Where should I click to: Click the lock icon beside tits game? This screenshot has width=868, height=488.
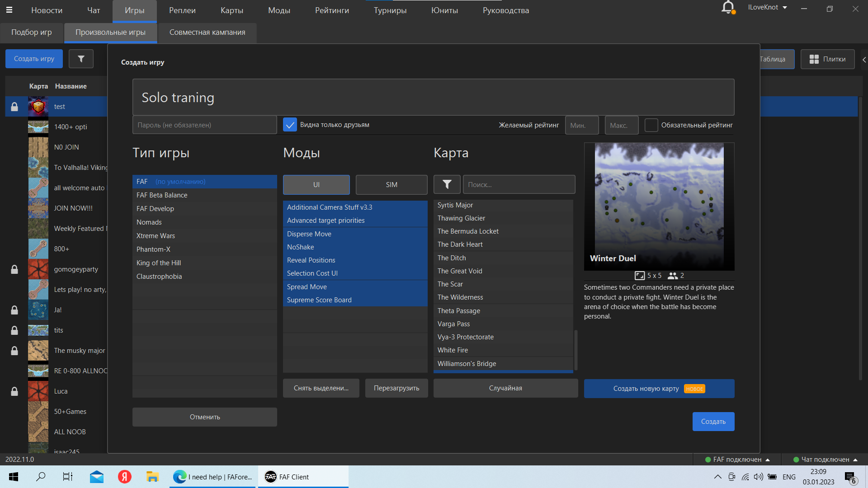[14, 330]
